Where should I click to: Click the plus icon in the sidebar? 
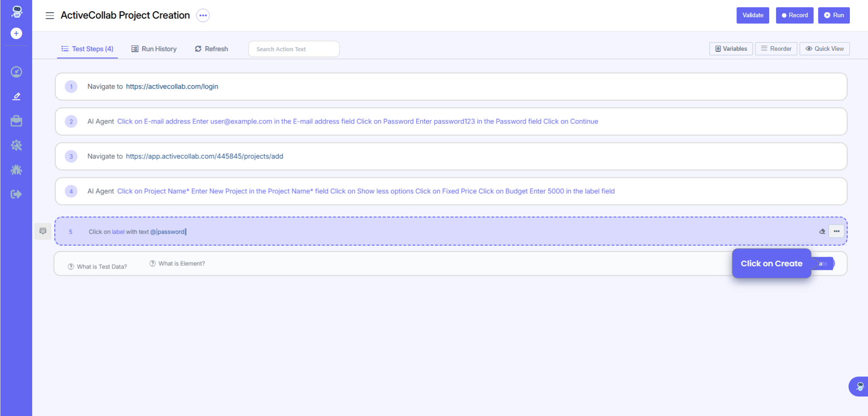(16, 34)
